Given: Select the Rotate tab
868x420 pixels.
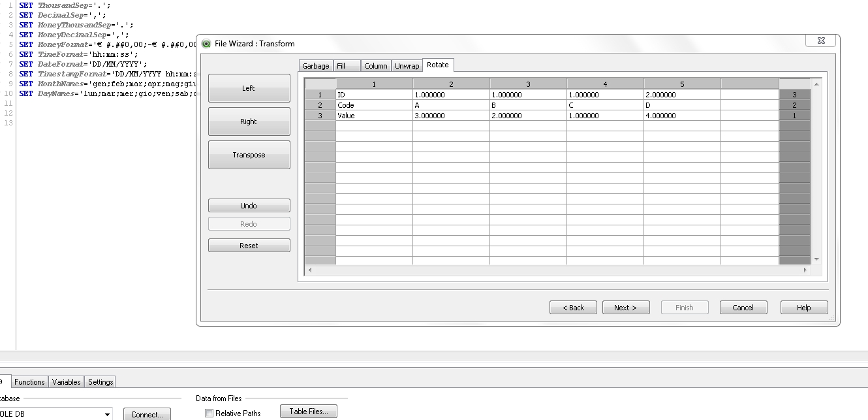Looking at the screenshot, I should coord(438,65).
